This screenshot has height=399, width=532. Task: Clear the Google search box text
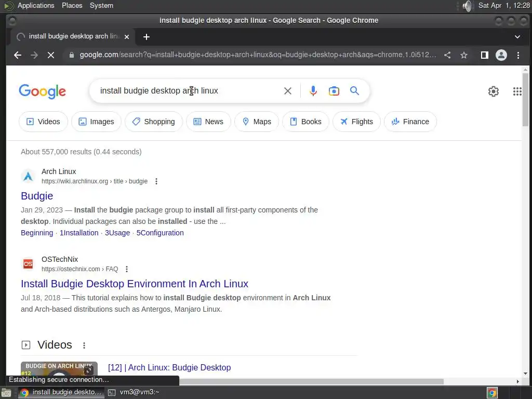point(288,91)
